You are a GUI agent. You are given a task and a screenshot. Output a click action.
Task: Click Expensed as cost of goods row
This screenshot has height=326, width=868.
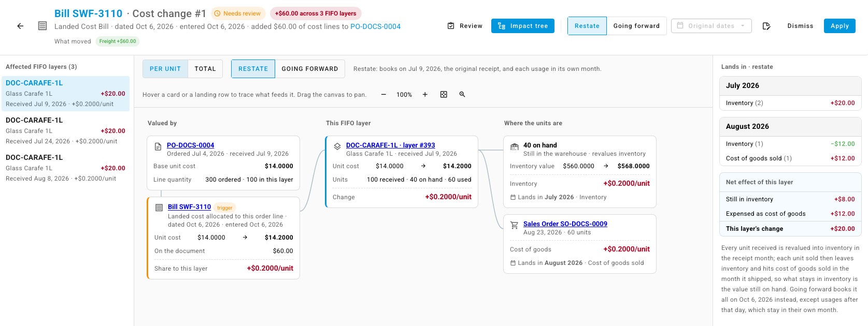point(790,214)
